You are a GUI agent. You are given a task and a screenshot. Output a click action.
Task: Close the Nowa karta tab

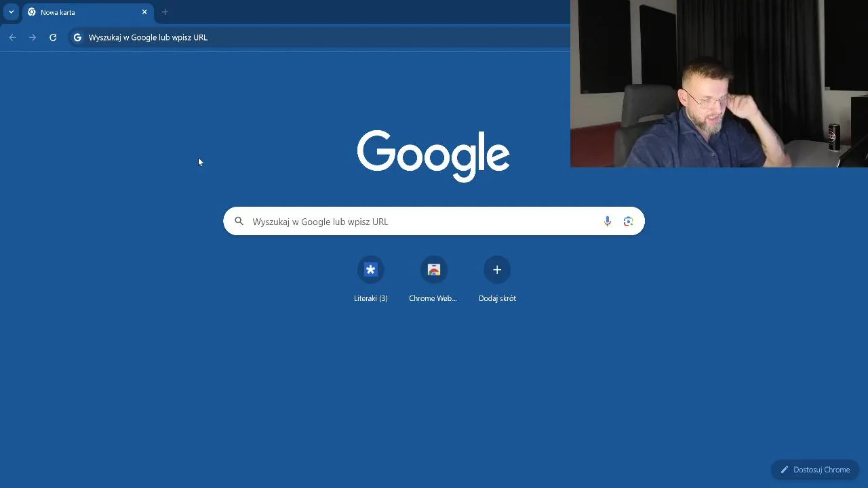pyautogui.click(x=144, y=12)
